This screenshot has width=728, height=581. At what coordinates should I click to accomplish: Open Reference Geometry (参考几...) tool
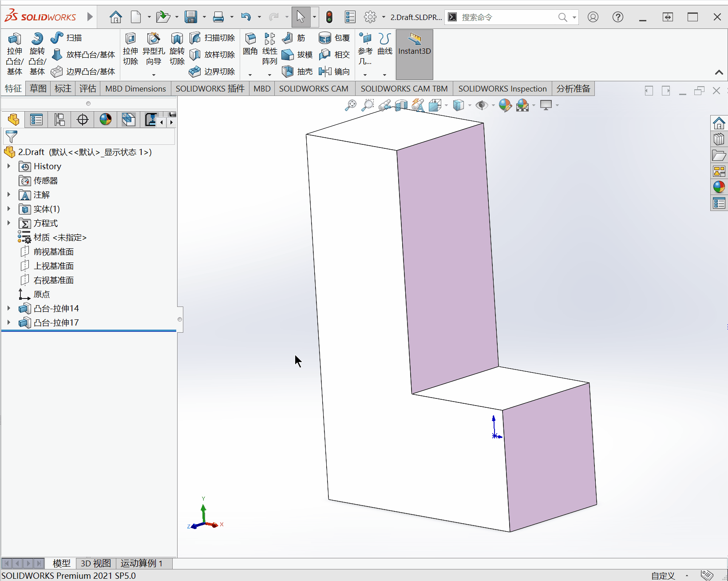(x=365, y=49)
